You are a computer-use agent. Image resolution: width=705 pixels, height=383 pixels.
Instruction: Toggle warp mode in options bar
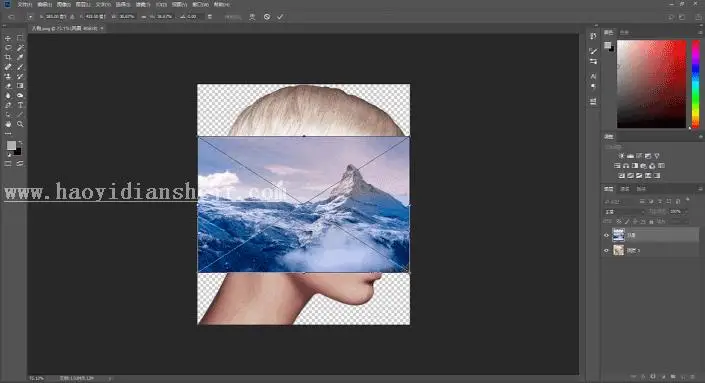click(x=252, y=17)
